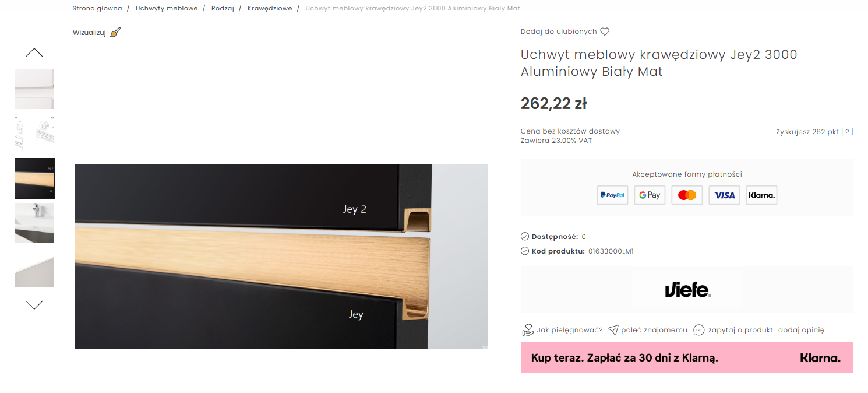
Task: Click the hand-heart care icon for Jak pielęgnować
Action: coord(528,330)
